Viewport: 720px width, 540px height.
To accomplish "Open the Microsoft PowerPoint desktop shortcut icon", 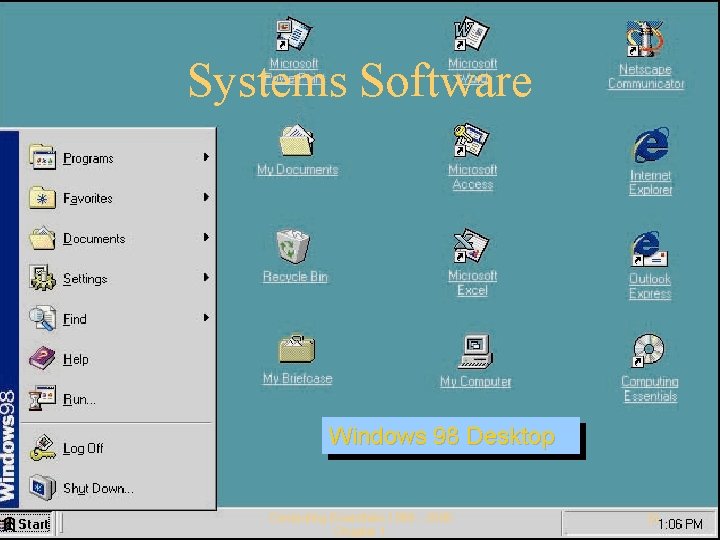I will point(294,34).
